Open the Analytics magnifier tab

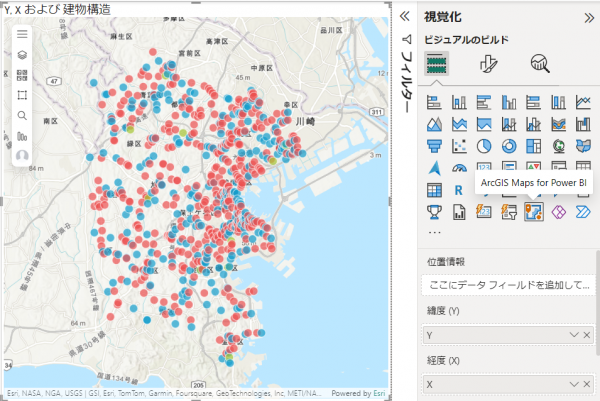tap(540, 64)
